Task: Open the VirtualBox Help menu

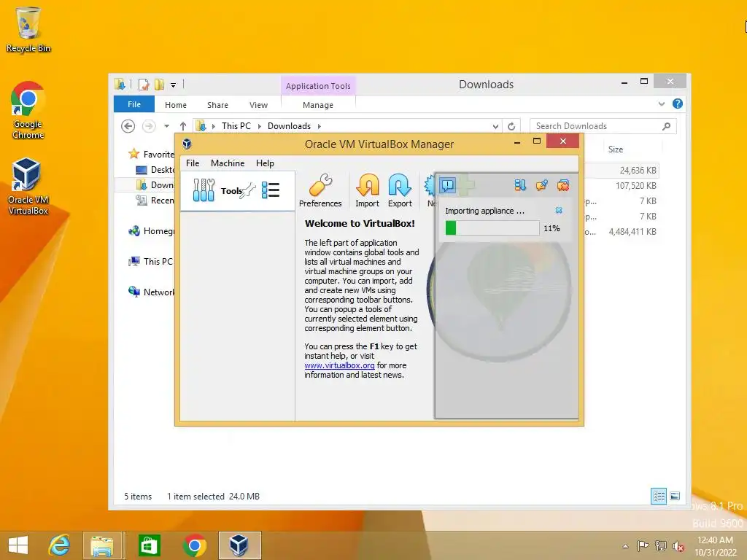Action: [x=265, y=163]
